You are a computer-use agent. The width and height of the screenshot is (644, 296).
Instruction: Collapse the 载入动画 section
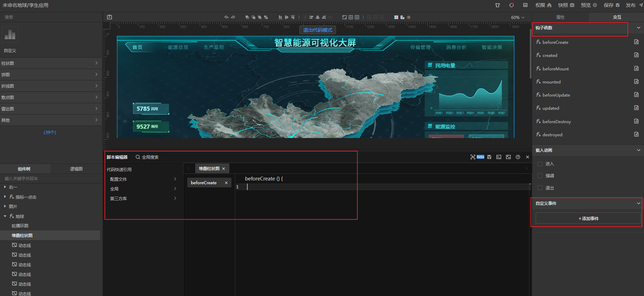click(x=638, y=150)
